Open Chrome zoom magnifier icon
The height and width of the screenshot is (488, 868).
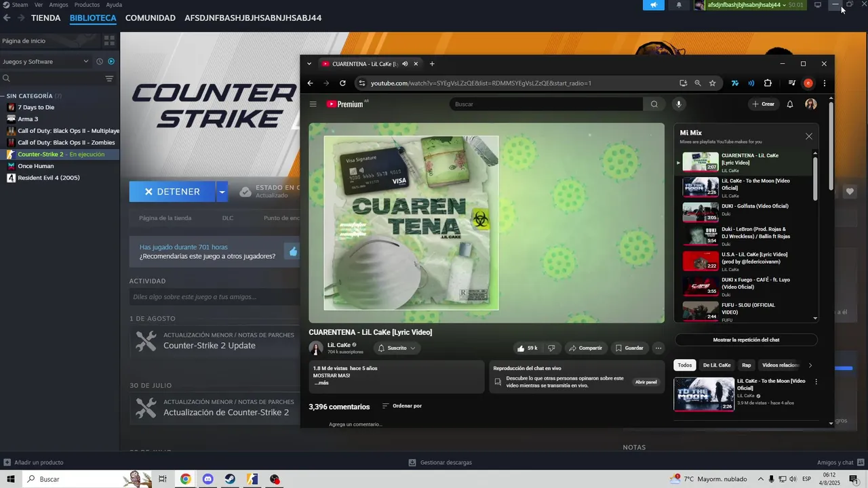click(x=698, y=83)
